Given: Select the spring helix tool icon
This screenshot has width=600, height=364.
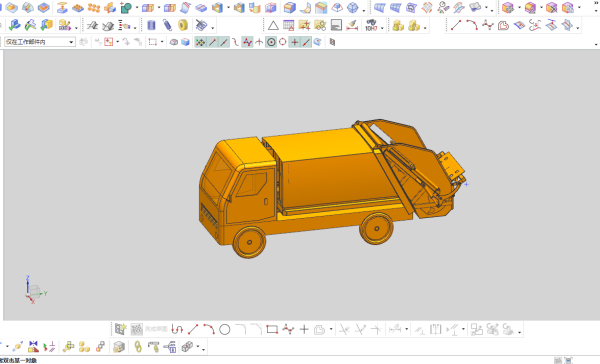Looking at the screenshot, I should [x=167, y=25].
